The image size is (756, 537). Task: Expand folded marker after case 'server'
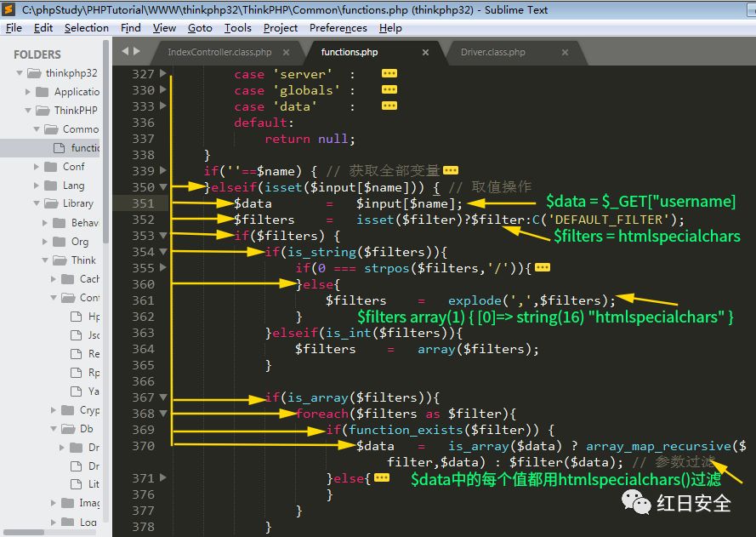(389, 73)
